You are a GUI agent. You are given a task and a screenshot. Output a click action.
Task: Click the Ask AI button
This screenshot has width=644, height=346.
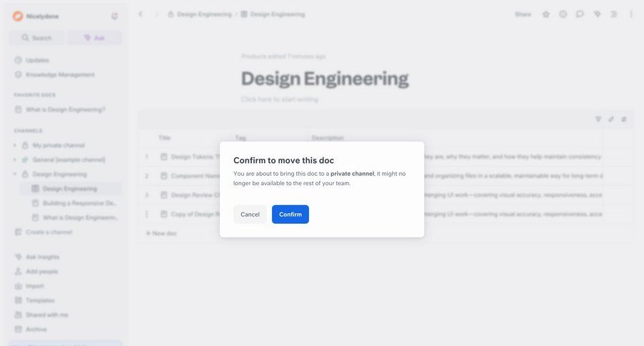(94, 38)
